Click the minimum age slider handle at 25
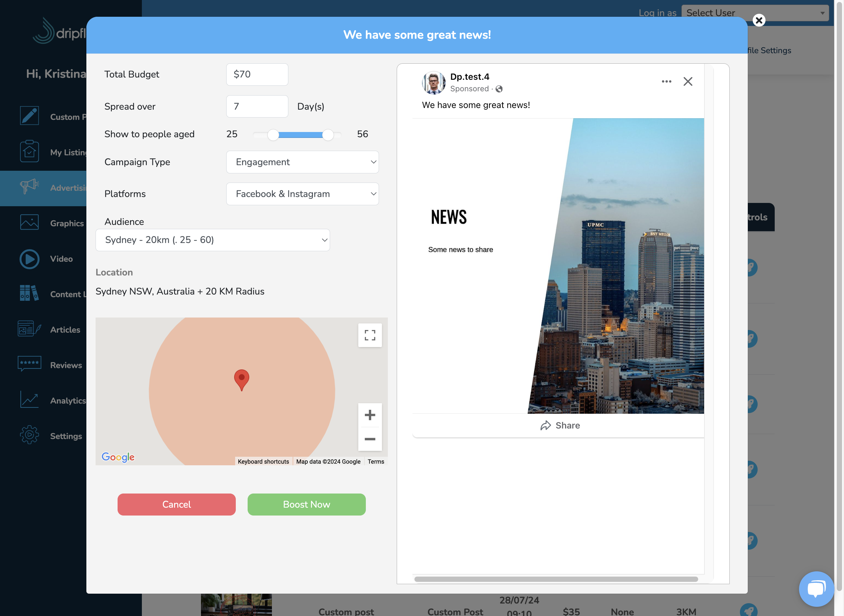844x616 pixels. click(x=273, y=135)
